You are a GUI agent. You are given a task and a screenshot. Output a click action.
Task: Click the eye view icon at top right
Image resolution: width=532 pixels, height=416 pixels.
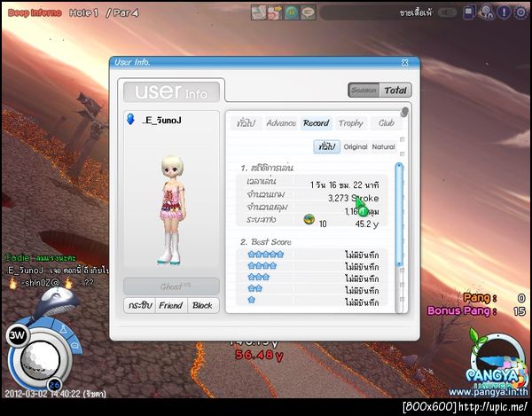[x=487, y=13]
